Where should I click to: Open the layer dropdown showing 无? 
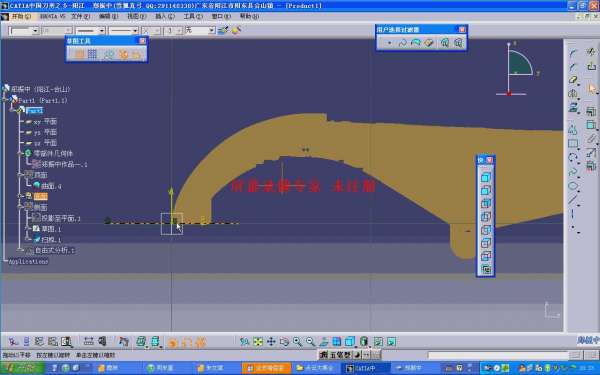coord(200,31)
